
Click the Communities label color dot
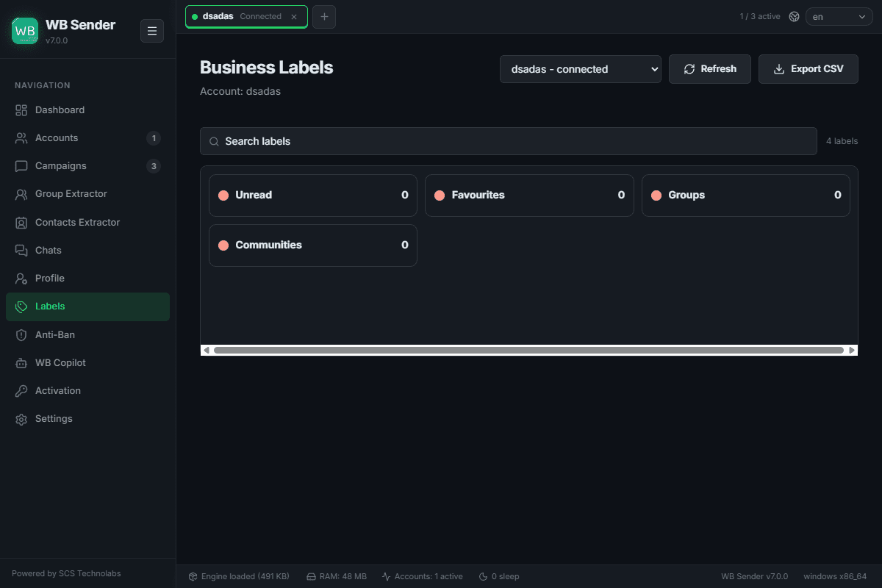pyautogui.click(x=223, y=245)
